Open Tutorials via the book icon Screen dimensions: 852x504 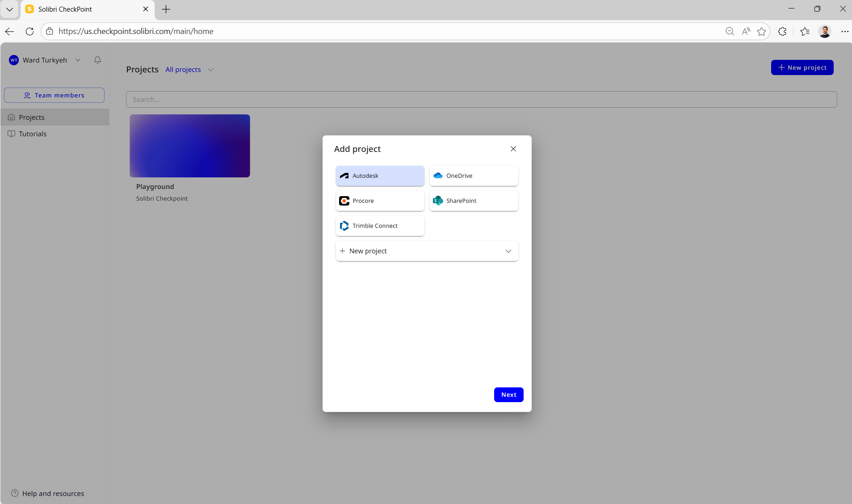[11, 134]
